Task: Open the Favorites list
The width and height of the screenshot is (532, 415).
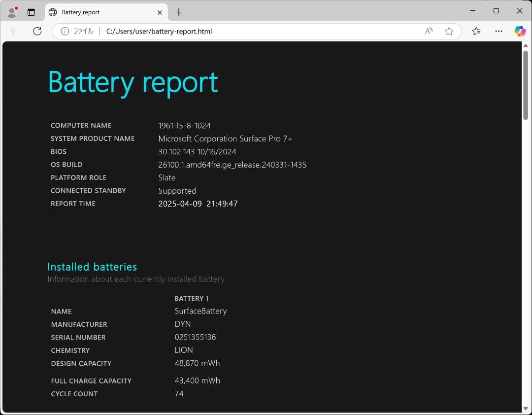Action: [x=476, y=31]
